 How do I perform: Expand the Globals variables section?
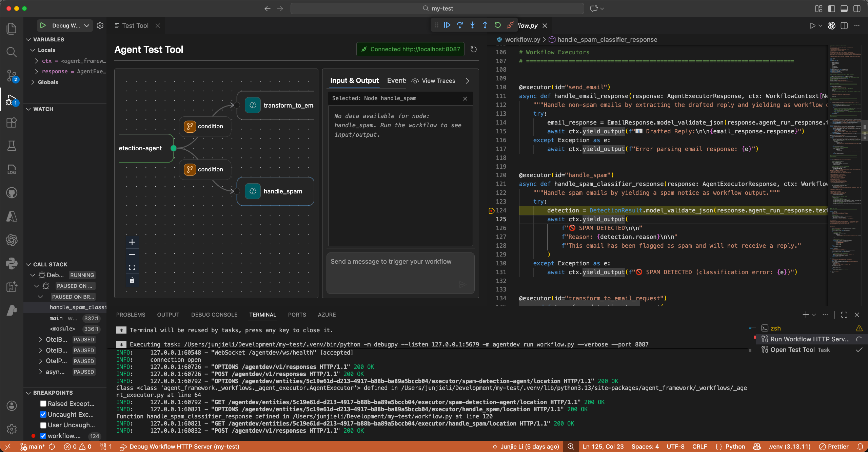pyautogui.click(x=33, y=82)
